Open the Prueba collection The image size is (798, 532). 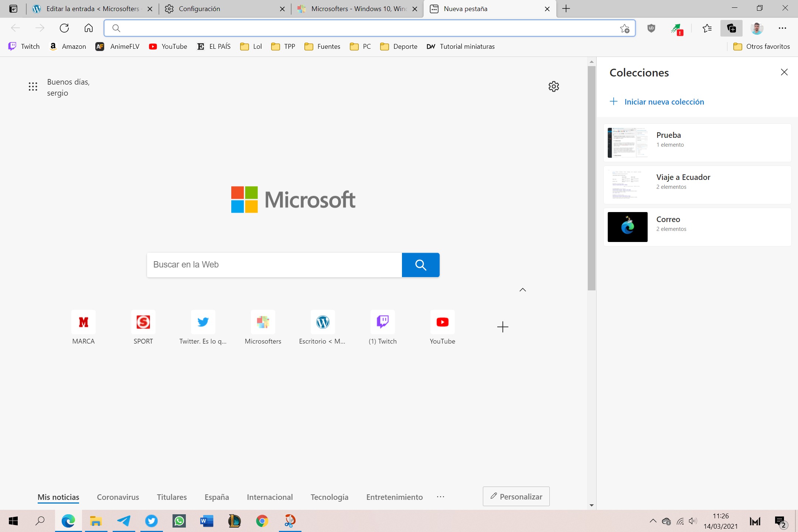coord(697,143)
